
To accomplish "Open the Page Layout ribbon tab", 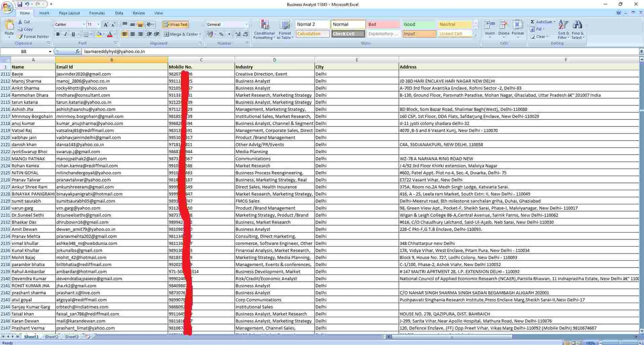I will tap(69, 13).
